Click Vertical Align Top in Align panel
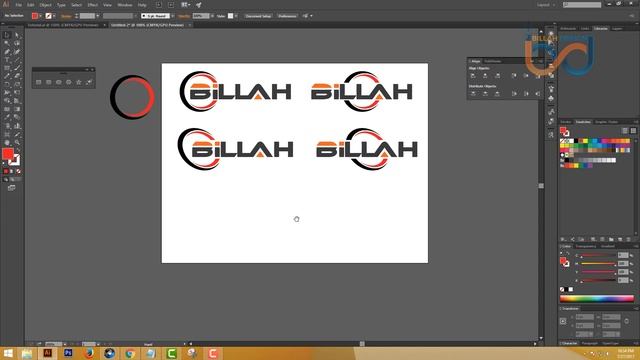 pos(514,76)
